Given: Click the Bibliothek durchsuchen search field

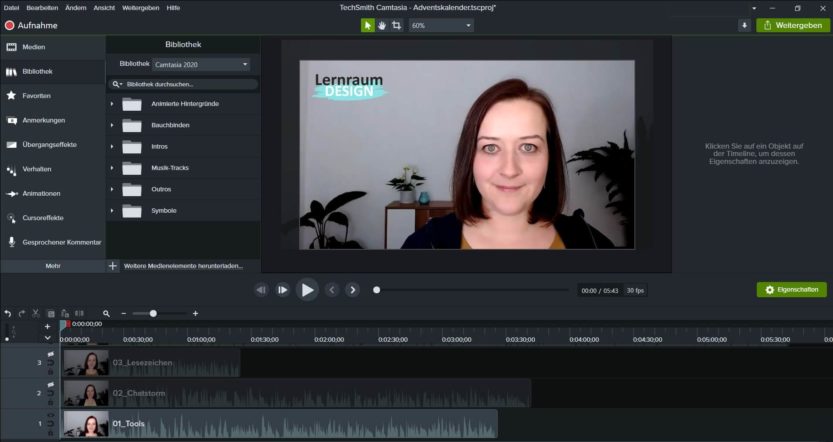Looking at the screenshot, I should 183,84.
